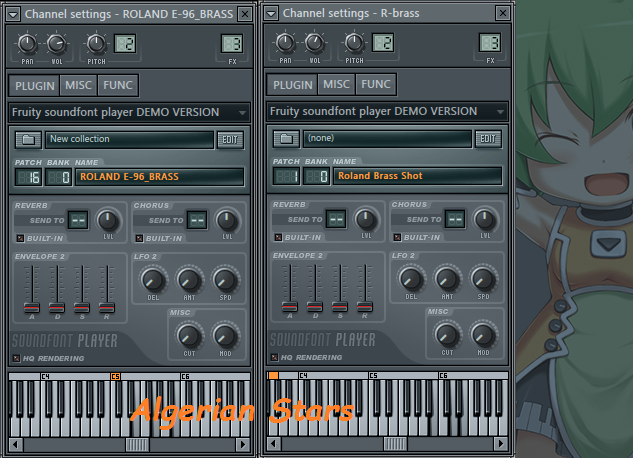633x458 pixels.
Task: Switch to PLUGIN tab in R-brass window
Action: click(293, 85)
